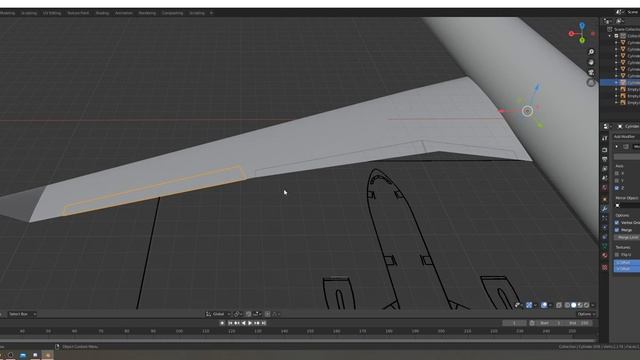
Task: Enable the Flip U checkbox
Action: (x=617, y=255)
